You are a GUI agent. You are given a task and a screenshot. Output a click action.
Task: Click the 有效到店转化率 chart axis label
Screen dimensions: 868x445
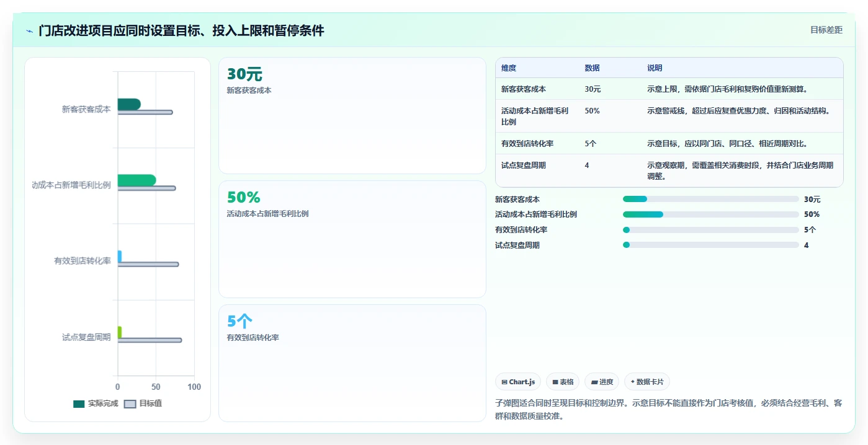click(83, 261)
